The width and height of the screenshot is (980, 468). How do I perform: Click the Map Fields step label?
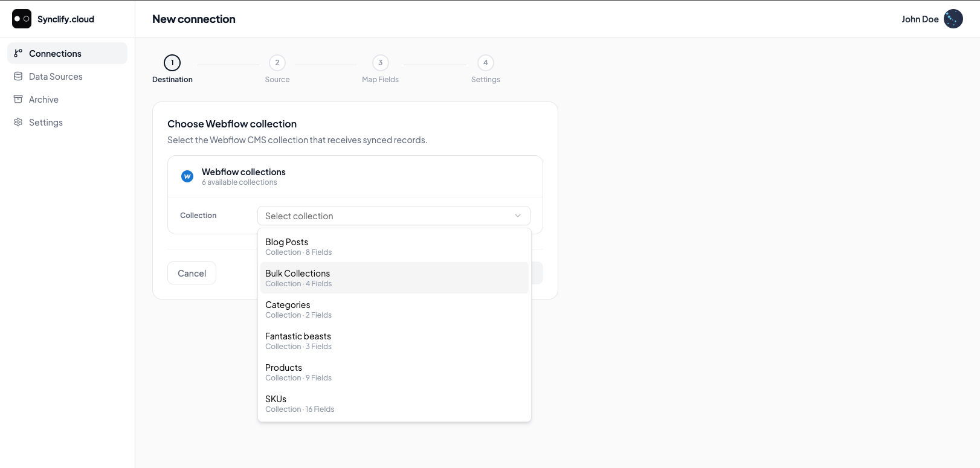[x=380, y=80]
